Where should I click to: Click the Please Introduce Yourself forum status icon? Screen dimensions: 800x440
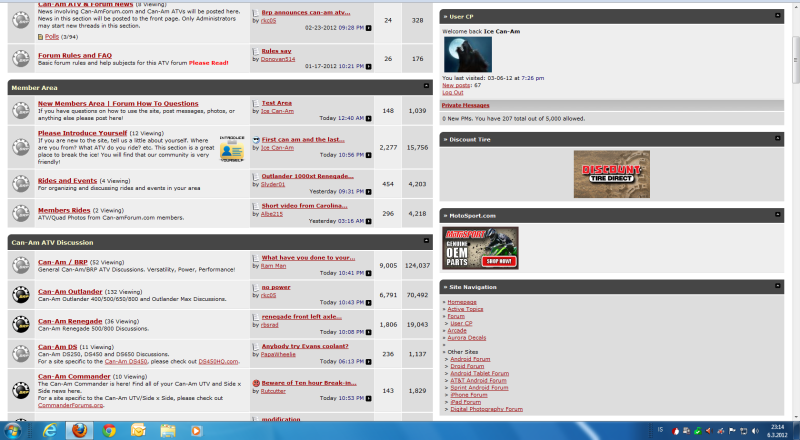21,147
